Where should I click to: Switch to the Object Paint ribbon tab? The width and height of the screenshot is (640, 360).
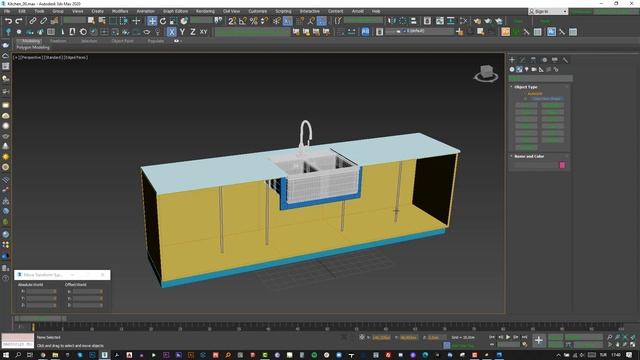122,41
